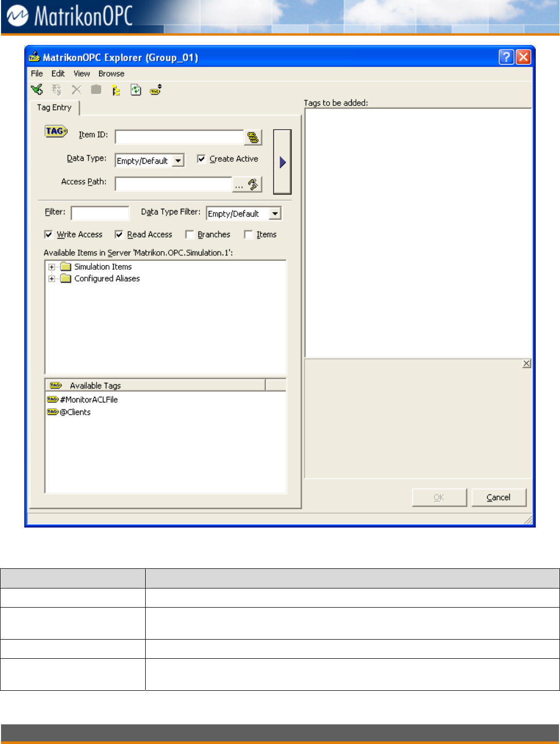Image resolution: width=560 pixels, height=744 pixels.
Task: Click the help question mark in title bar
Action: pos(506,57)
